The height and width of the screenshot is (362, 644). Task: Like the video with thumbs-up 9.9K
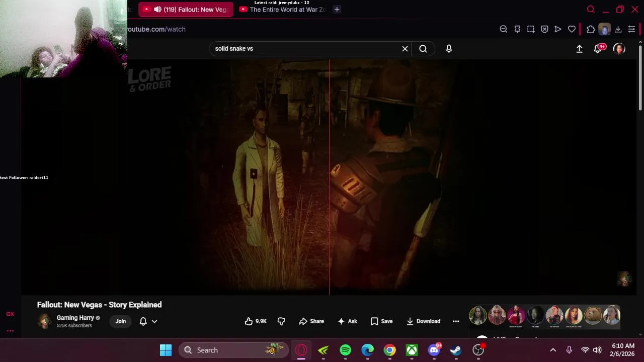256,321
